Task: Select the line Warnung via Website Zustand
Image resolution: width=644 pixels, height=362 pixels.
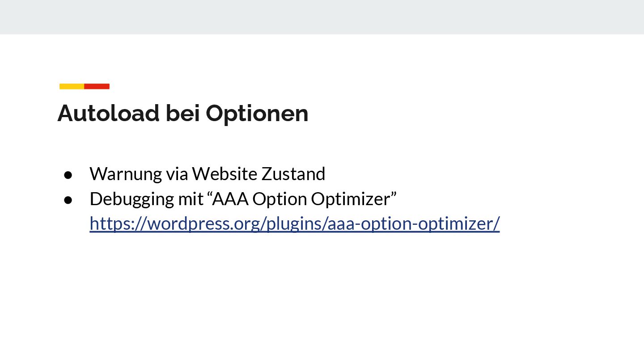Action: (208, 173)
